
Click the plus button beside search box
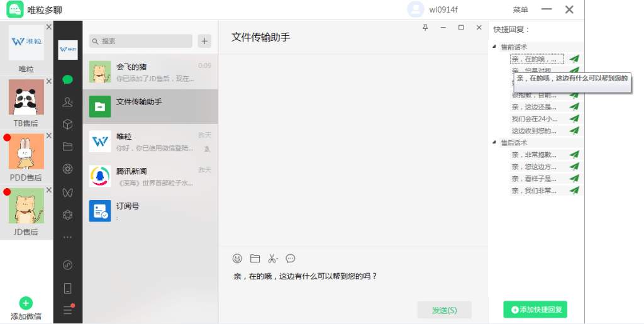point(204,41)
